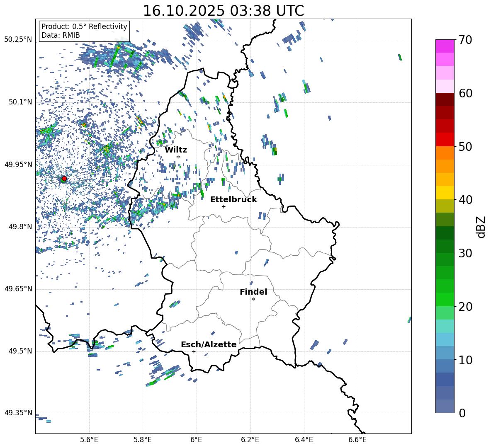The image size is (491, 448).
Task: Pick the yellow swatch just above 40 dBZ
Action: (445, 193)
